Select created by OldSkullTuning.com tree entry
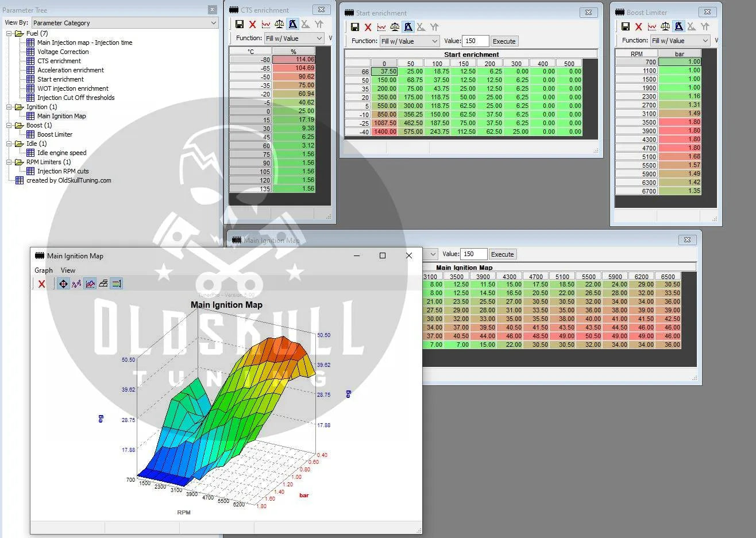Viewport: 756px width, 538px height. 68,180
